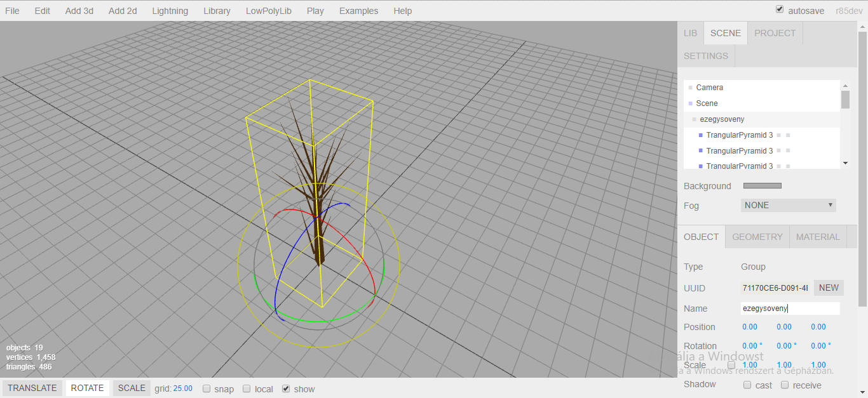
Task: Activate the TRANSLATE transform mode
Action: click(x=32, y=388)
